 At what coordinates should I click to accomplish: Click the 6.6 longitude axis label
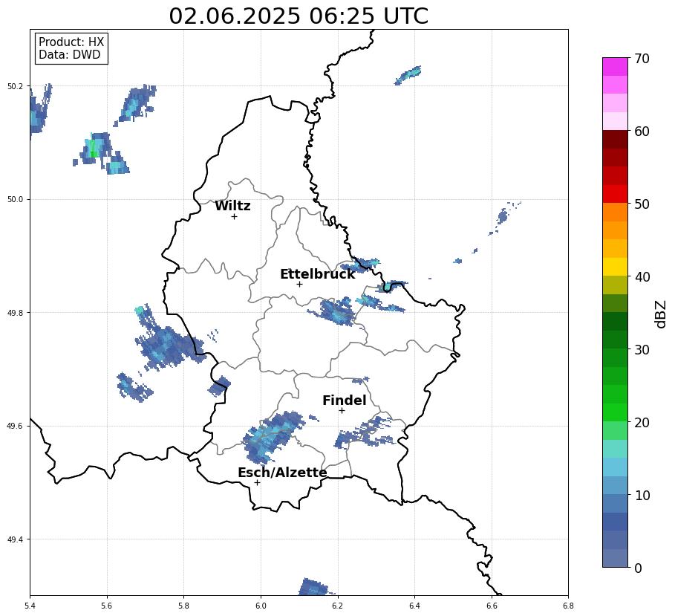[x=492, y=606]
